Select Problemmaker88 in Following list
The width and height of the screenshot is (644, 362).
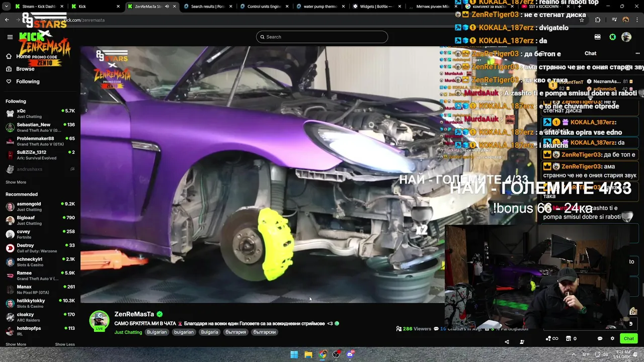click(x=40, y=141)
